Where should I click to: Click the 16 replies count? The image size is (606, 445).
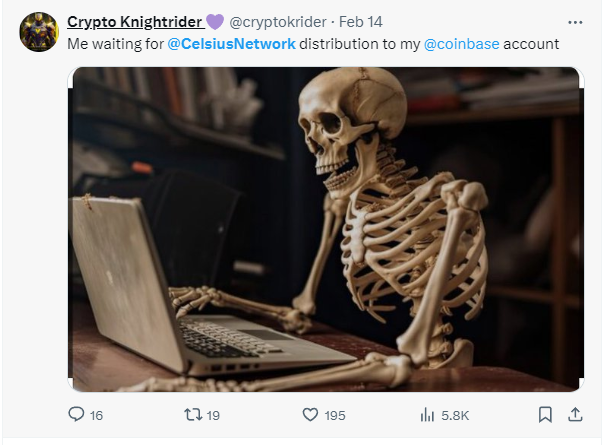96,416
